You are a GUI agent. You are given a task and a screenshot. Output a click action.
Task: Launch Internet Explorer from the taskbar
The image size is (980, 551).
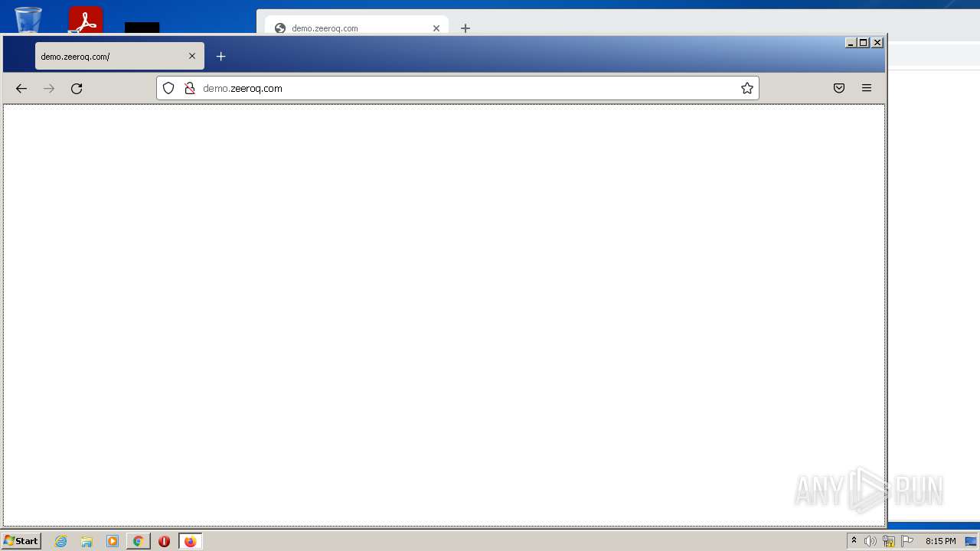click(x=61, y=541)
